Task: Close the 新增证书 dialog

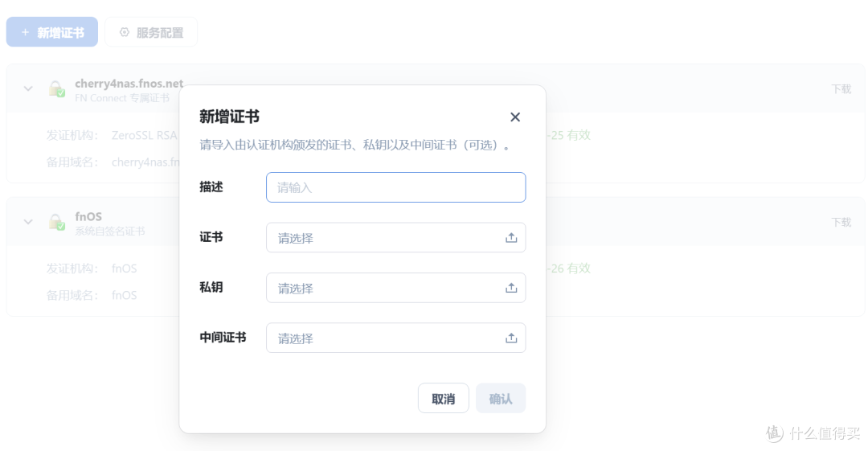Action: coord(515,117)
